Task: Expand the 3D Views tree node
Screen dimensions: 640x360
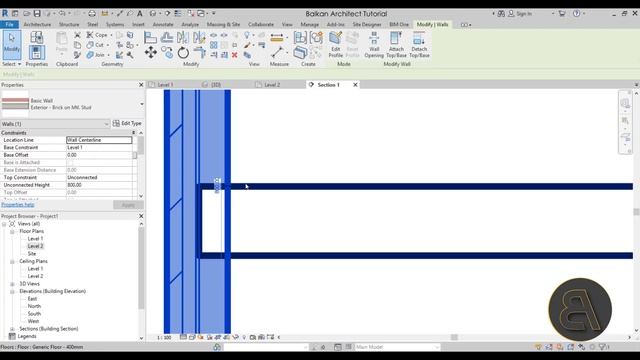Action: point(12,284)
